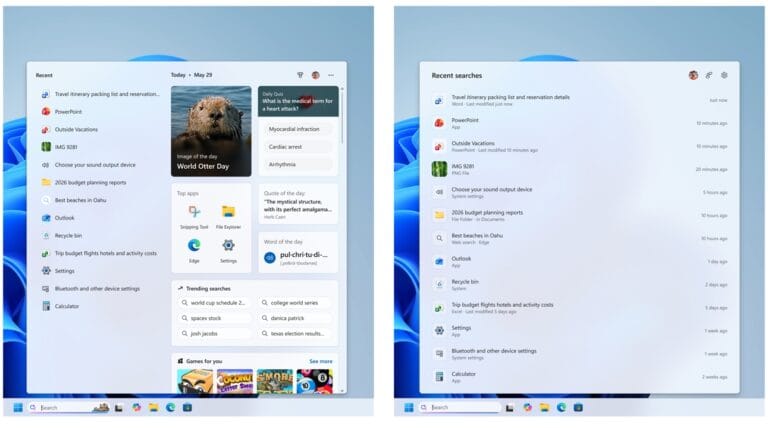Image resolution: width=768 pixels, height=428 pixels.
Task: Search trending world cup schedule
Action: tap(215, 303)
